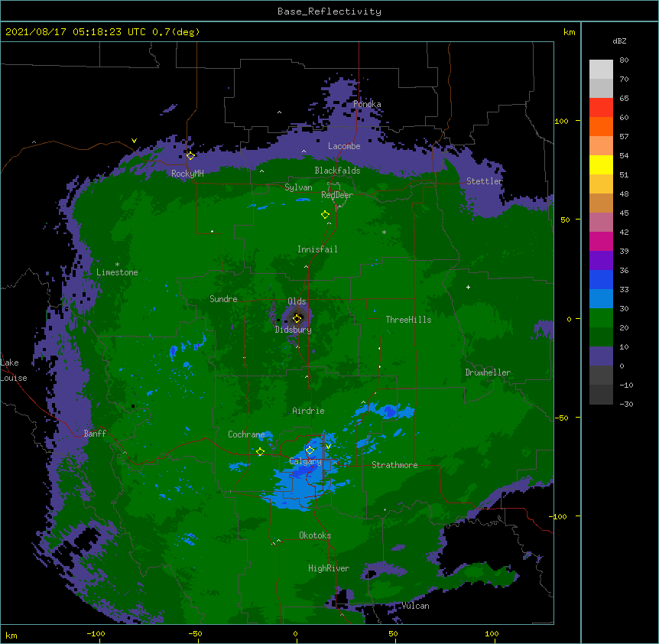
Task: Click the yellow V marker northeast of Calgary
Action: 328,446
